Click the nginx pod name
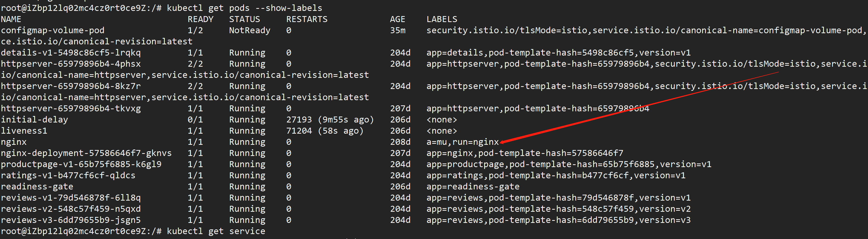The image size is (868, 239). pos(13,142)
